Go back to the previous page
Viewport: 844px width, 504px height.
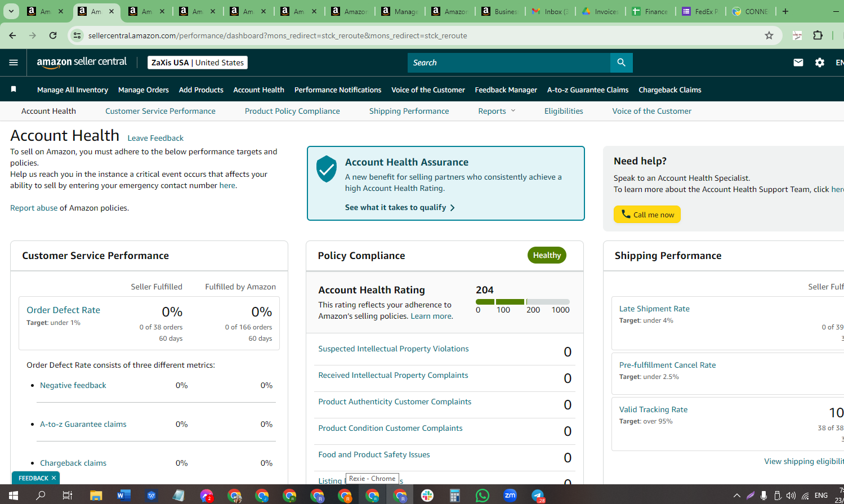[x=12, y=35]
